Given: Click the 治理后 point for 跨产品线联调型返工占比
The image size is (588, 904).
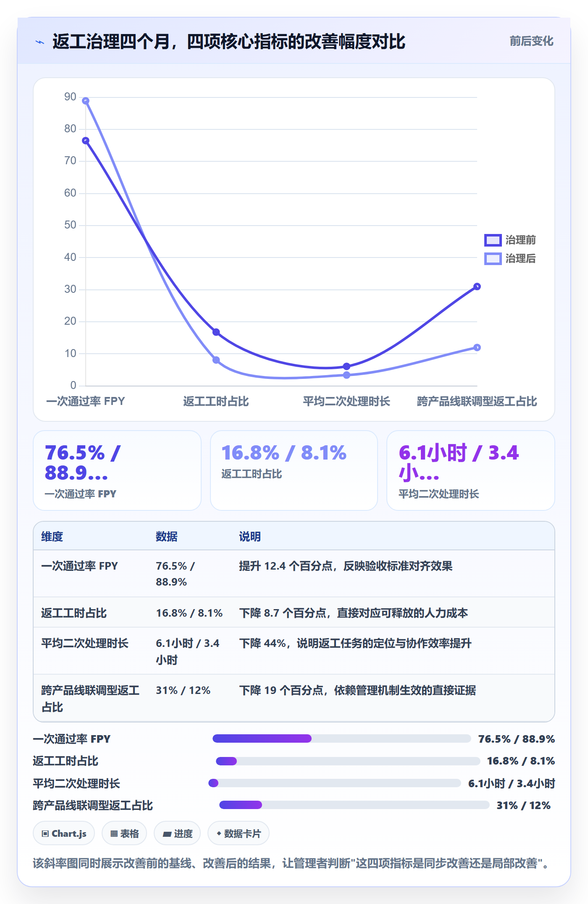Looking at the screenshot, I should click(x=477, y=347).
